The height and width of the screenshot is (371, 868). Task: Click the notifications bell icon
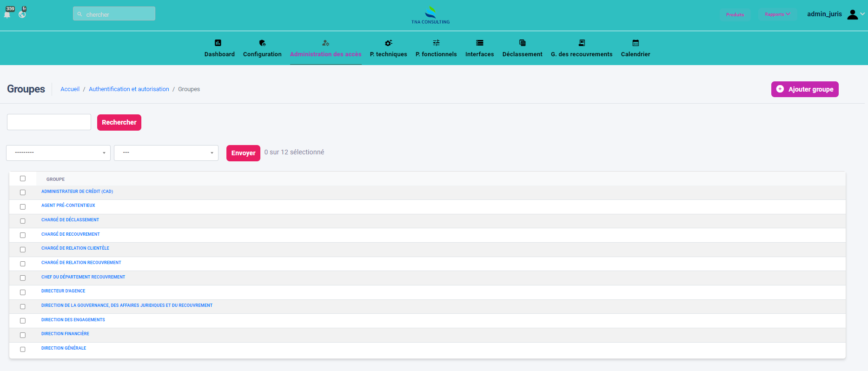point(7,14)
